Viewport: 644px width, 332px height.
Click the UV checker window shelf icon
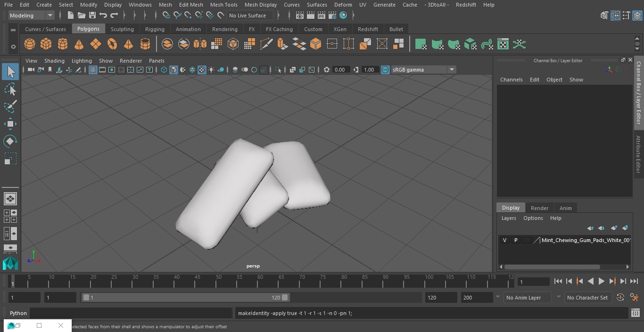click(503, 44)
